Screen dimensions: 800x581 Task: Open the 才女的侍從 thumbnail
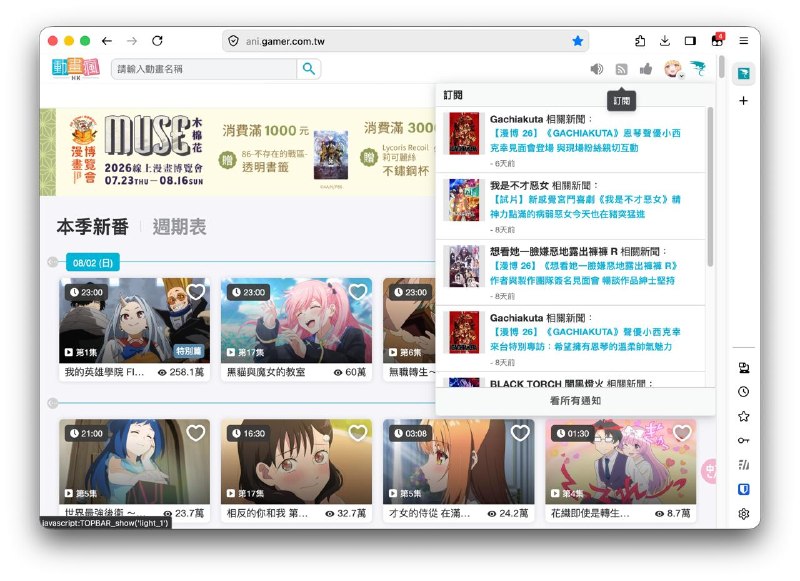pyautogui.click(x=459, y=462)
